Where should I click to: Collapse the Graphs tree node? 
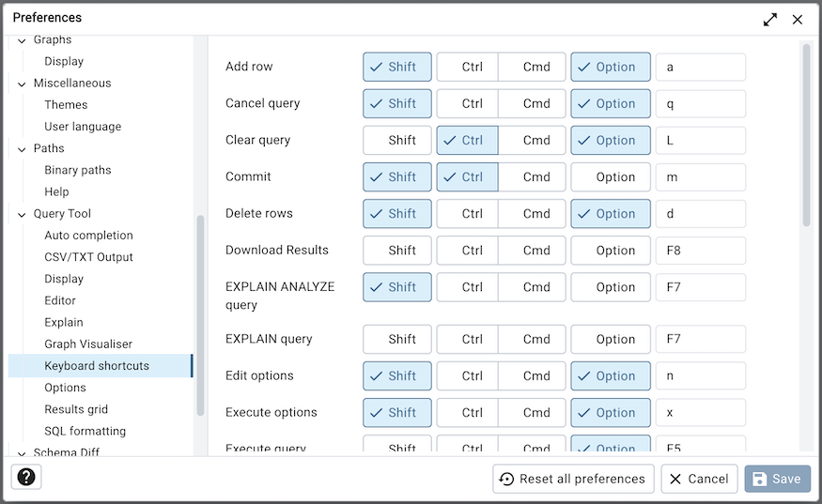(x=22, y=40)
